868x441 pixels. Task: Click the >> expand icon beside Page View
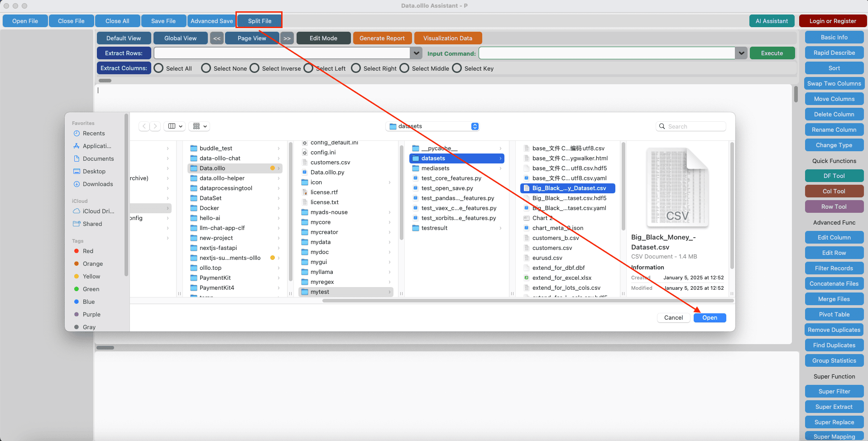point(287,38)
